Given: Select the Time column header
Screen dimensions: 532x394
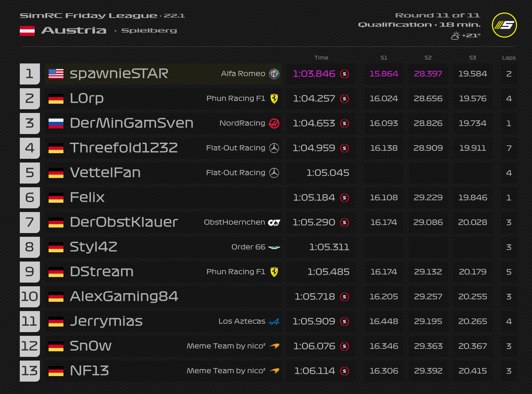Looking at the screenshot, I should point(321,58).
